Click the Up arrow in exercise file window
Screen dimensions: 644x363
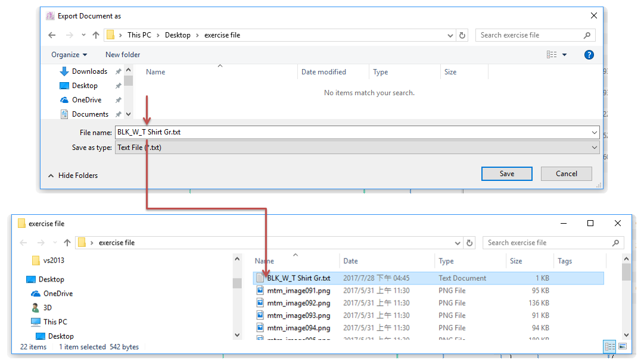67,243
